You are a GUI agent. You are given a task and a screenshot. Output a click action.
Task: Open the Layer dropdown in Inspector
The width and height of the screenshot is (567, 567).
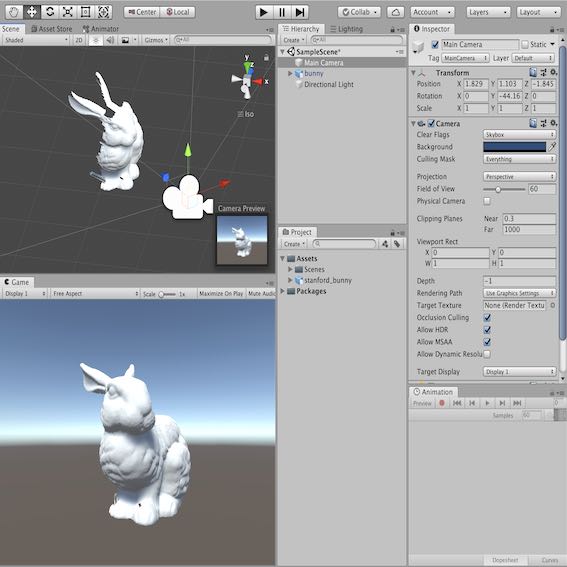tap(533, 58)
